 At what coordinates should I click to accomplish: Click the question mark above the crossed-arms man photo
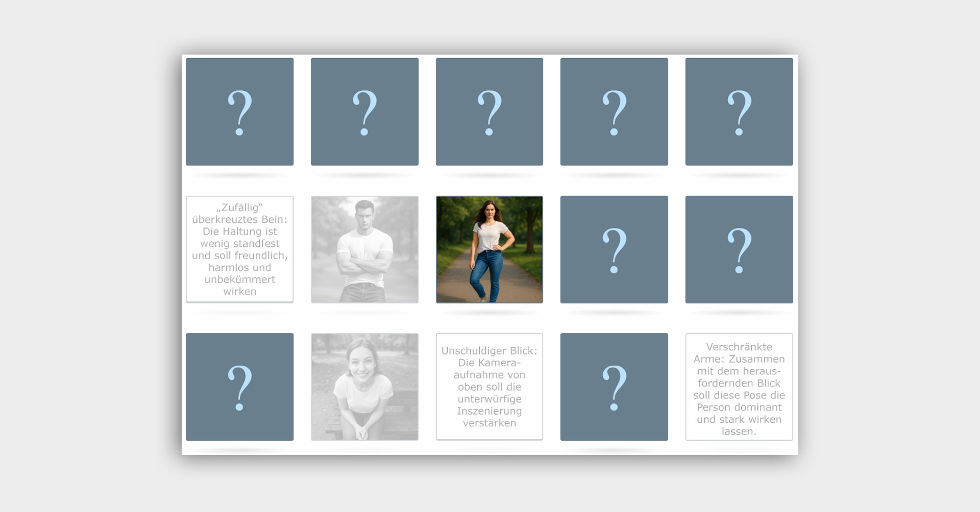(364, 112)
